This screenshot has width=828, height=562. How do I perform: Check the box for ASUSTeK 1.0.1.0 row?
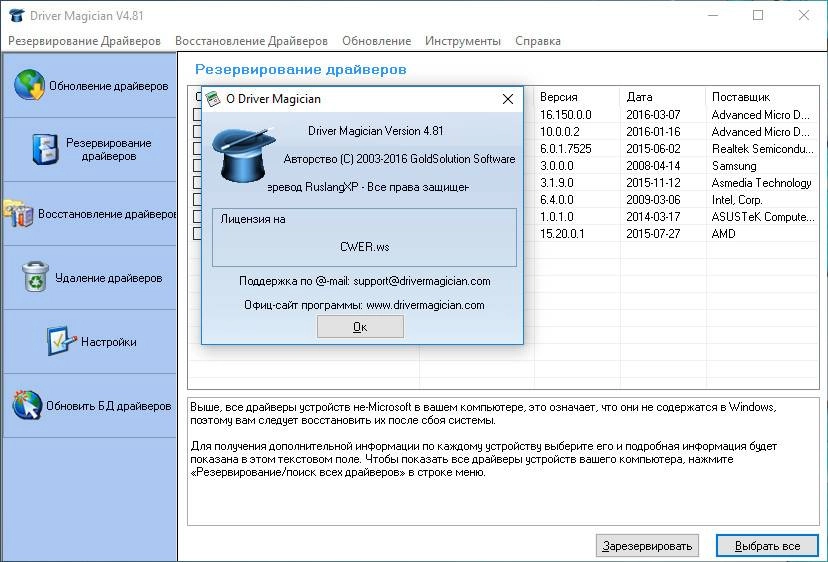[x=197, y=216]
